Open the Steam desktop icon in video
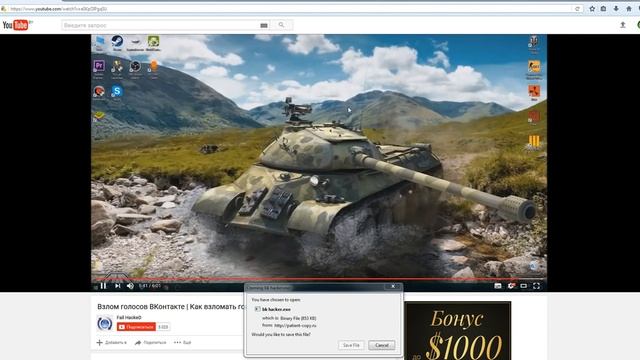 pos(117,42)
